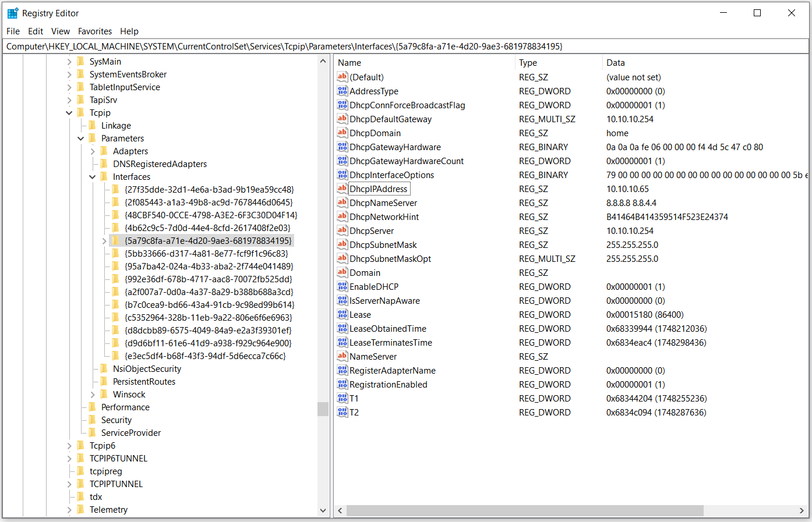Open the File menu
Screen dimensions: 812x522
[x=13, y=31]
